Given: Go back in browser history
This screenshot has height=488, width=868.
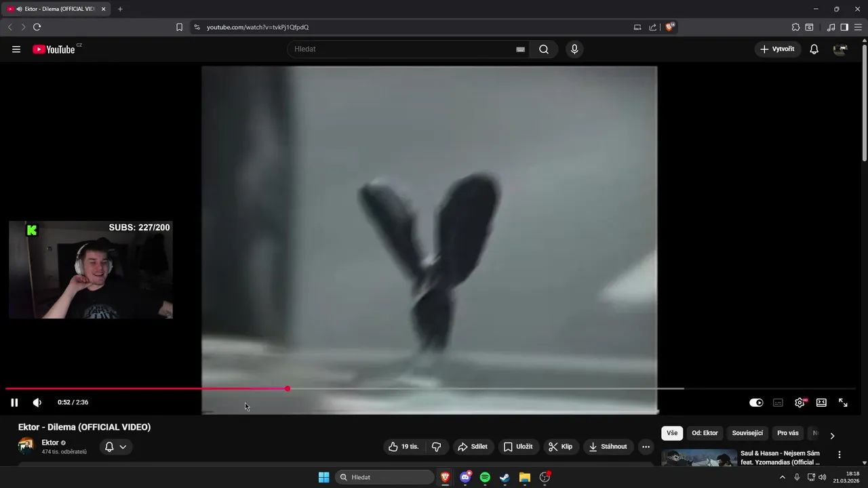Looking at the screenshot, I should click(9, 27).
